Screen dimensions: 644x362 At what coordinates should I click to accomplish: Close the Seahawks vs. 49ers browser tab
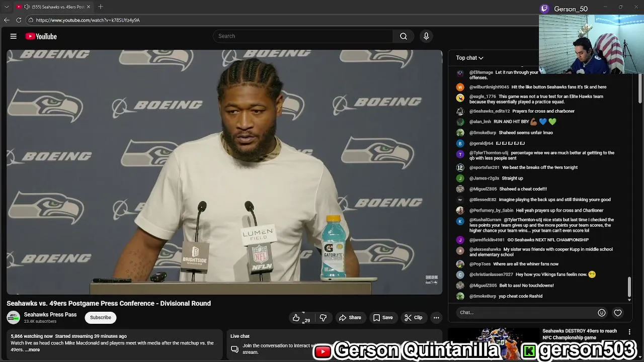coord(89,7)
